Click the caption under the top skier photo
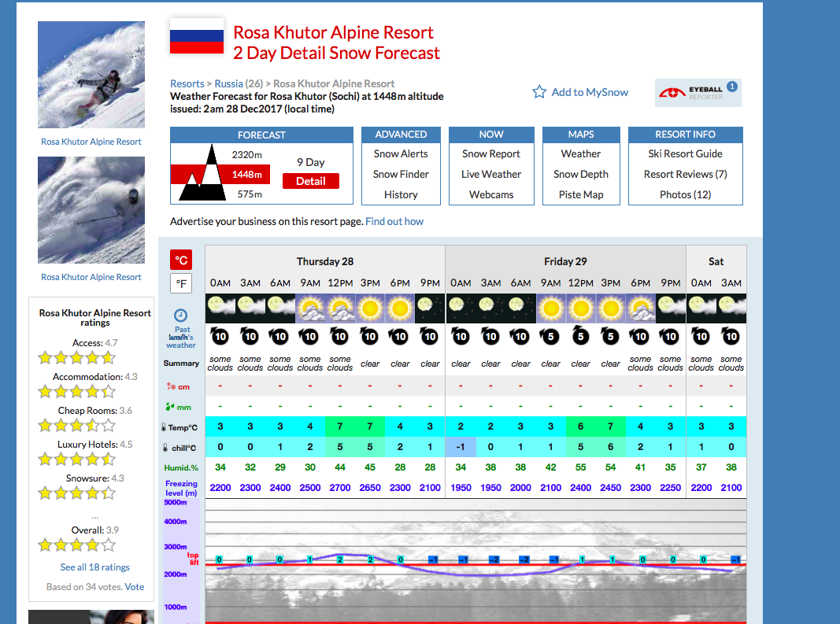 pyautogui.click(x=91, y=142)
